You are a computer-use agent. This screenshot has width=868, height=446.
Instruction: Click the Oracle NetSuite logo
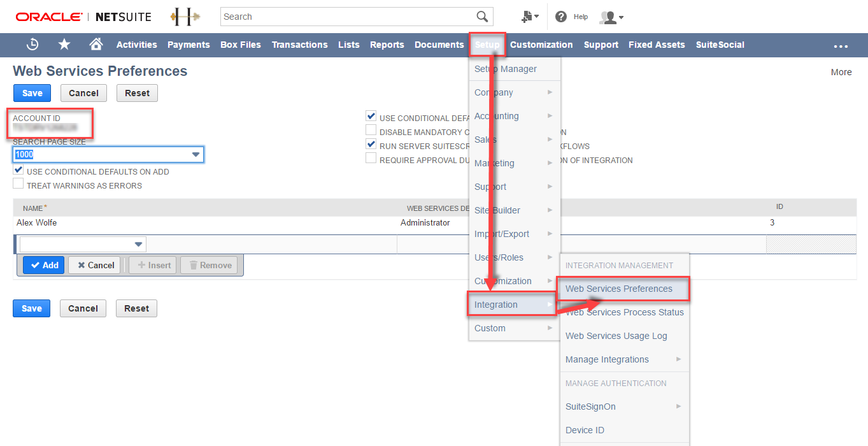pyautogui.click(x=83, y=17)
